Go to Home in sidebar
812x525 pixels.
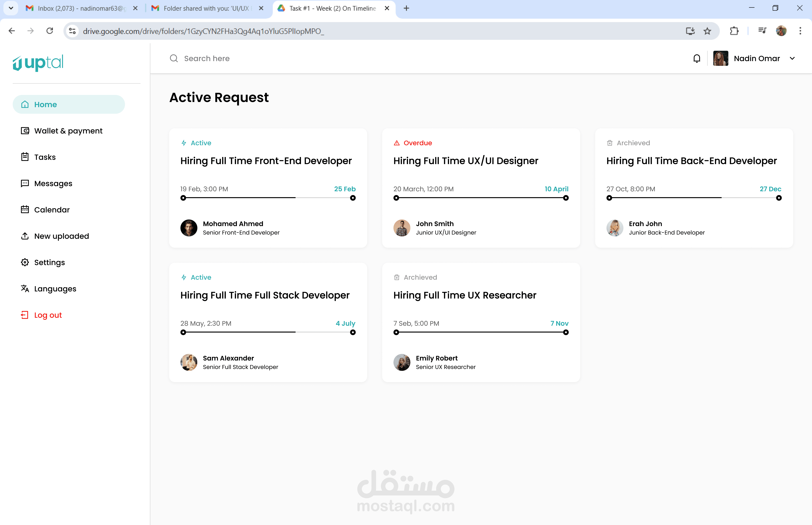pos(69,104)
